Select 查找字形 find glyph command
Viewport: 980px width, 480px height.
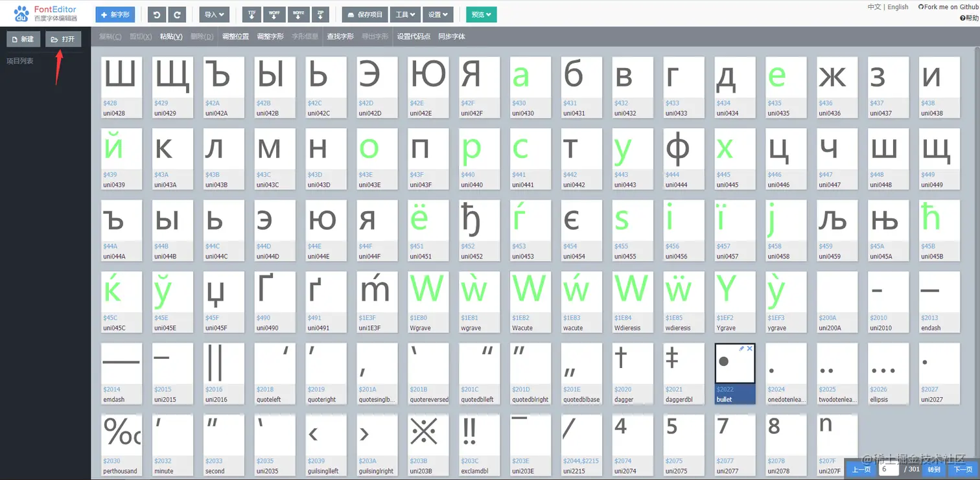(340, 37)
